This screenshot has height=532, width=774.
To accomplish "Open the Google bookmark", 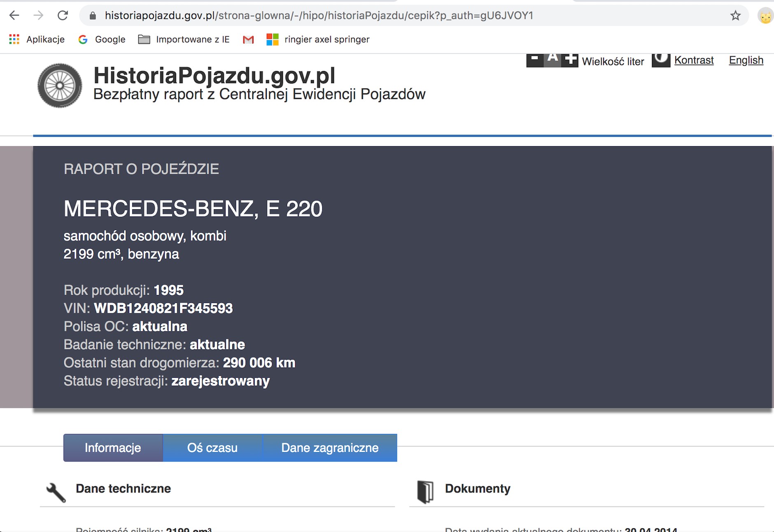I will coord(102,39).
